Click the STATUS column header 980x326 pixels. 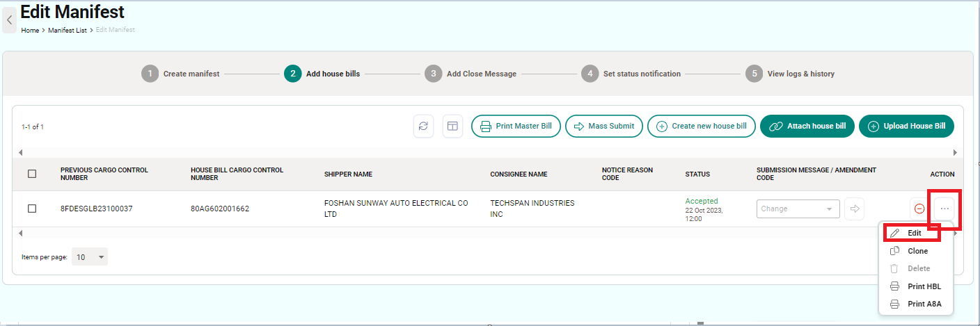[x=697, y=174]
